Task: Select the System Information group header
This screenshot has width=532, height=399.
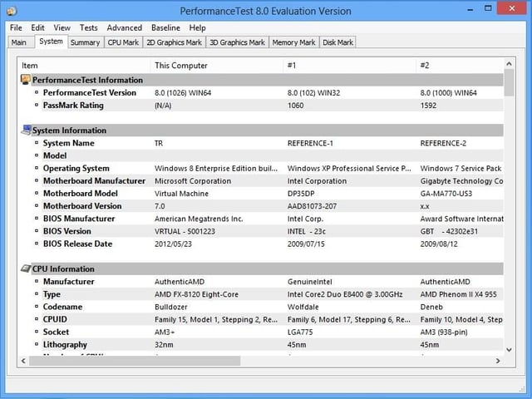Action: pos(261,131)
